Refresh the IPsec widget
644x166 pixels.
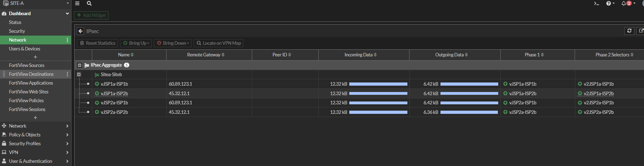coord(629,31)
